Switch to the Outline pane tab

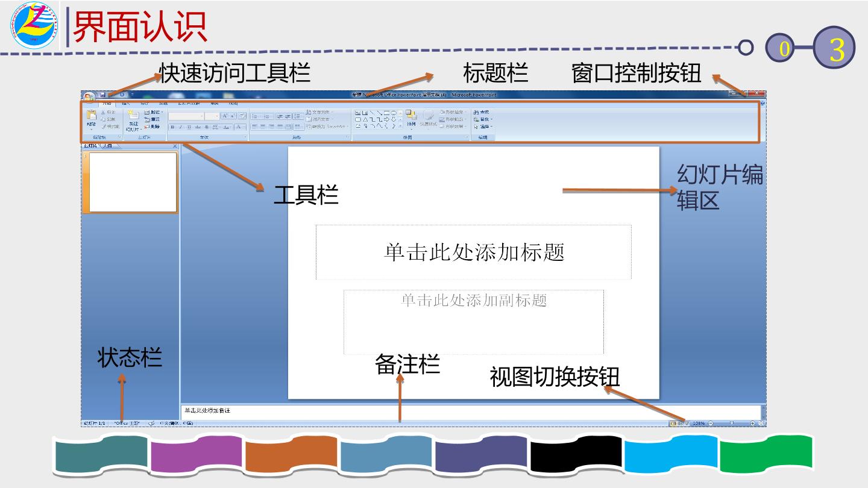[x=107, y=146]
